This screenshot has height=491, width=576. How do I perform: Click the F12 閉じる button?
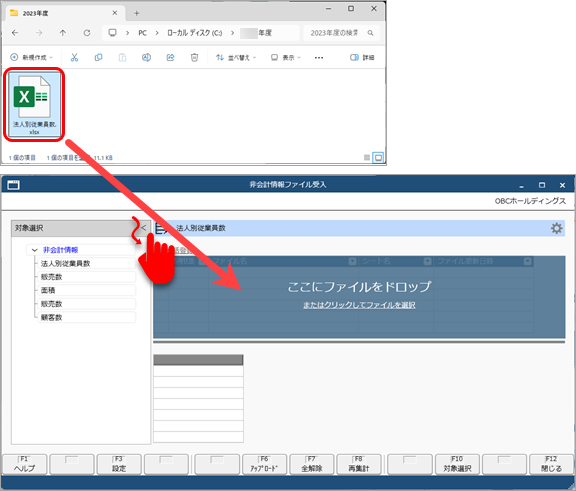[551, 464]
